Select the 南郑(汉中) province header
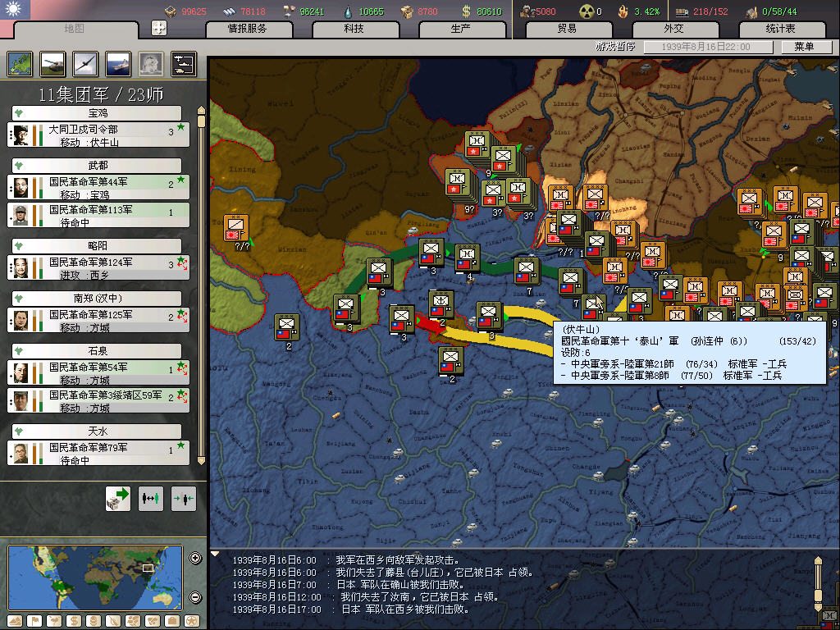The width and height of the screenshot is (840, 630). coord(97,299)
